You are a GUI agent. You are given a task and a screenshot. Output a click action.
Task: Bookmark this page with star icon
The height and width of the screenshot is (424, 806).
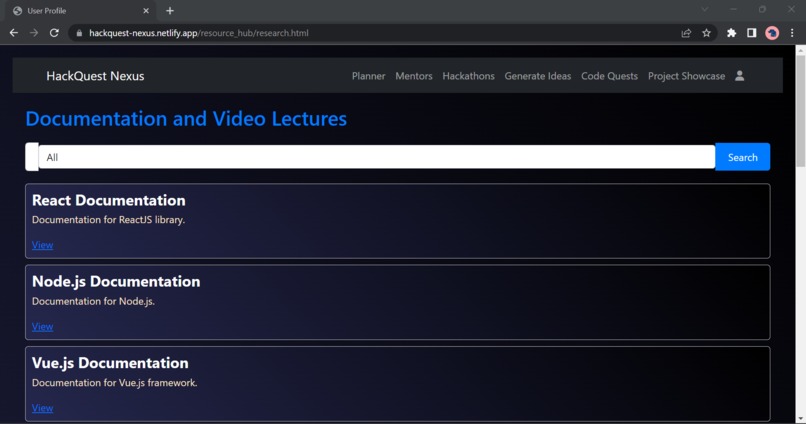click(706, 33)
